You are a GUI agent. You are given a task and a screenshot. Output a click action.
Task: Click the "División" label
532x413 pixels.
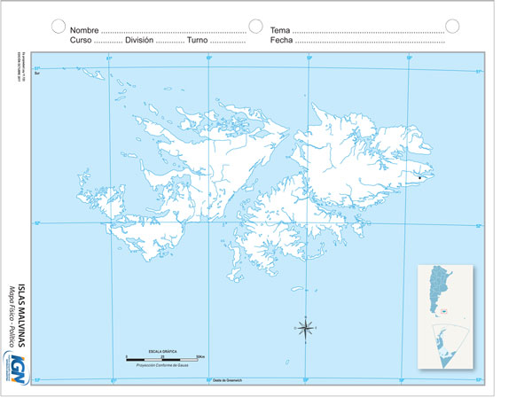[139, 40]
